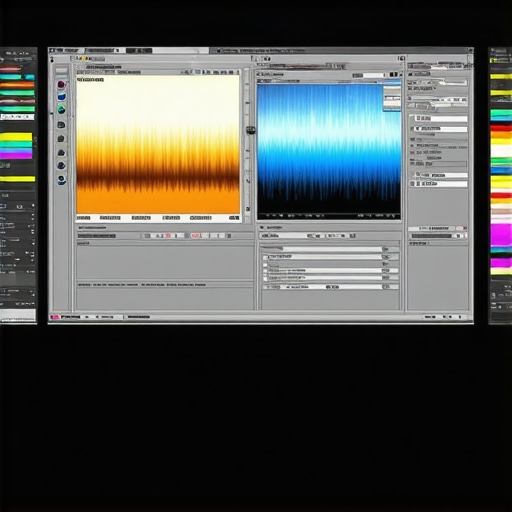The width and height of the screenshot is (512, 512).
Task: Click the vertical scrollbar beside the orange waveform
Action: click(x=247, y=145)
